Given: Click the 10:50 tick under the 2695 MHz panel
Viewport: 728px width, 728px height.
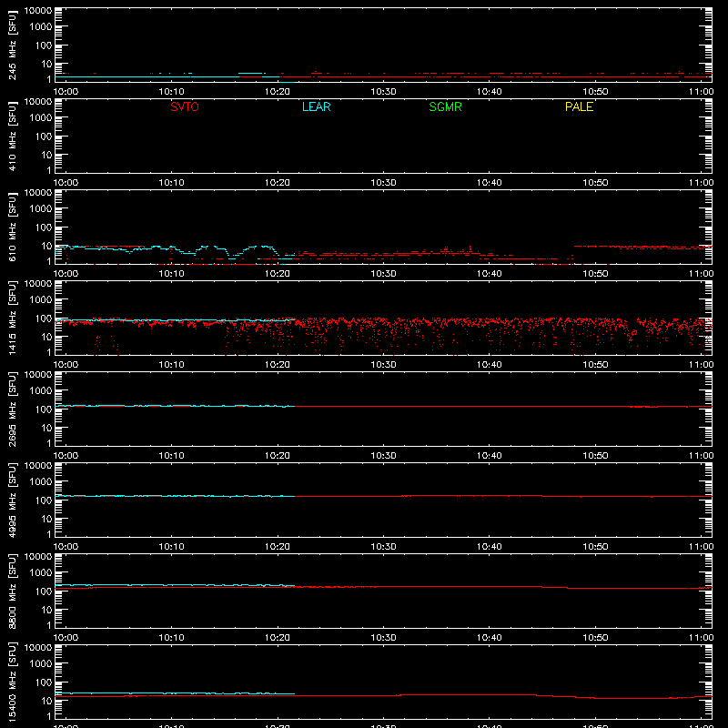Looking at the screenshot, I should pos(595,456).
